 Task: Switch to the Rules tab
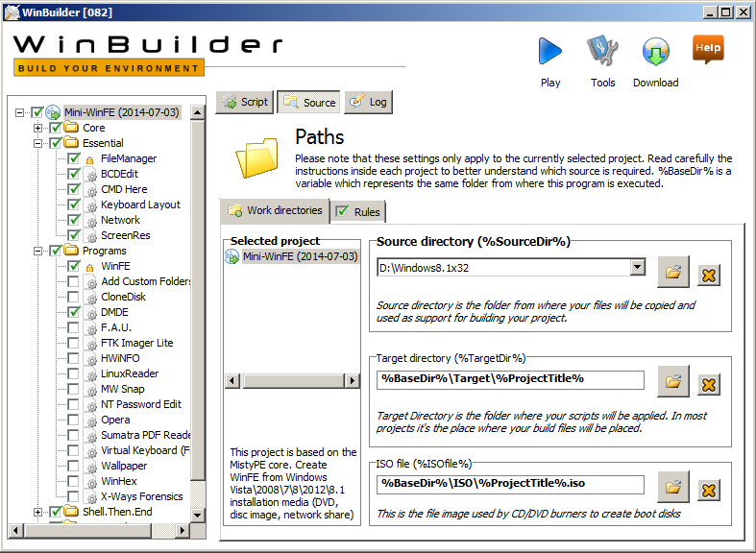click(x=357, y=212)
